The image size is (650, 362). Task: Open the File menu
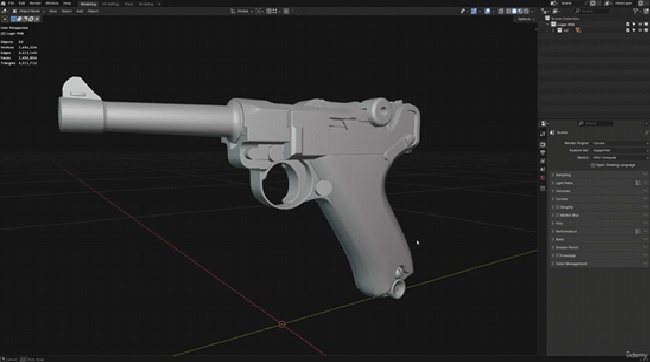pyautogui.click(x=11, y=3)
